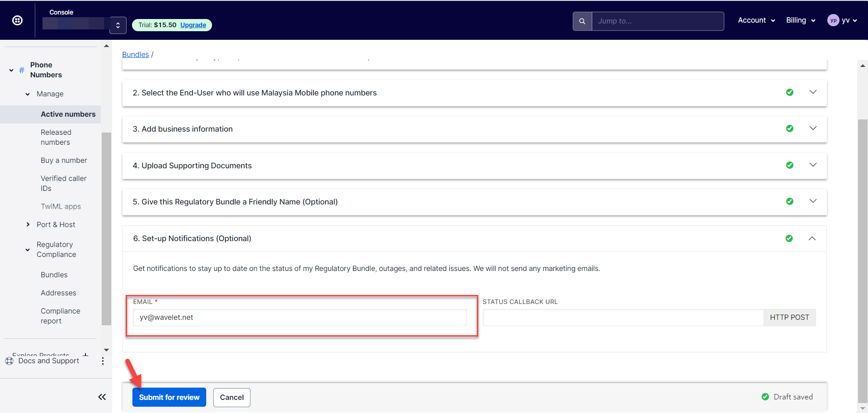Click the Phone Numbers hash icon
The height and width of the screenshot is (413, 868).
[x=22, y=70]
